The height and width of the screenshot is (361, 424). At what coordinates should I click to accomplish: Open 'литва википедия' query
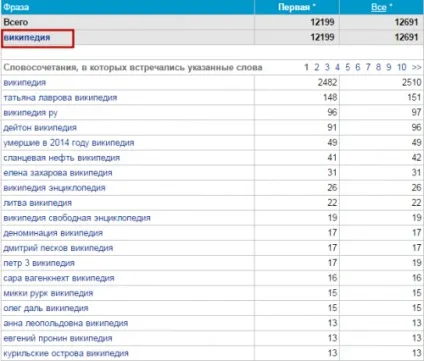[x=38, y=203]
